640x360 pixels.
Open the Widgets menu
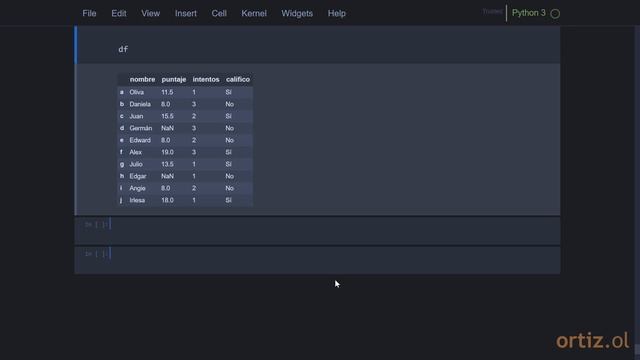297,13
